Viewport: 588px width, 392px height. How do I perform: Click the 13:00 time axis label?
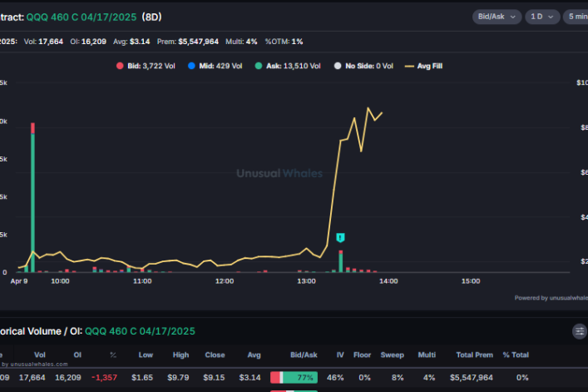click(x=306, y=281)
